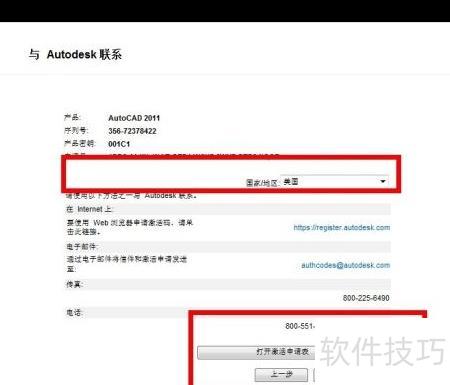Viewport: 450px width, 385px height.
Task: Click the 电话 section header
Action: click(127, 313)
